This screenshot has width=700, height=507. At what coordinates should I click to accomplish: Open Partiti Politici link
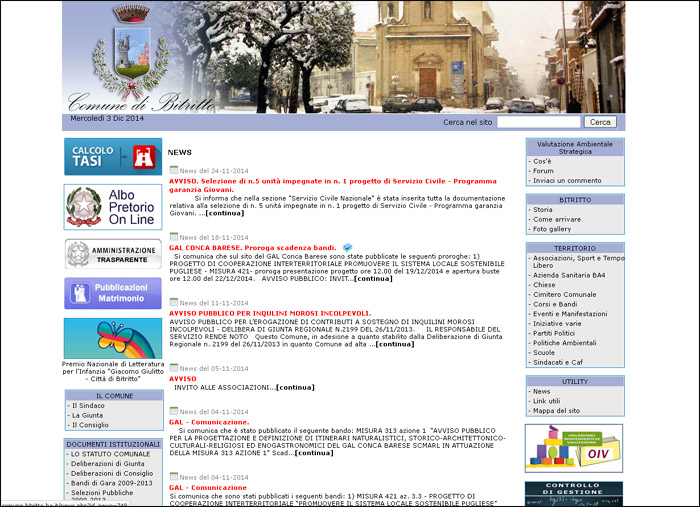click(554, 333)
